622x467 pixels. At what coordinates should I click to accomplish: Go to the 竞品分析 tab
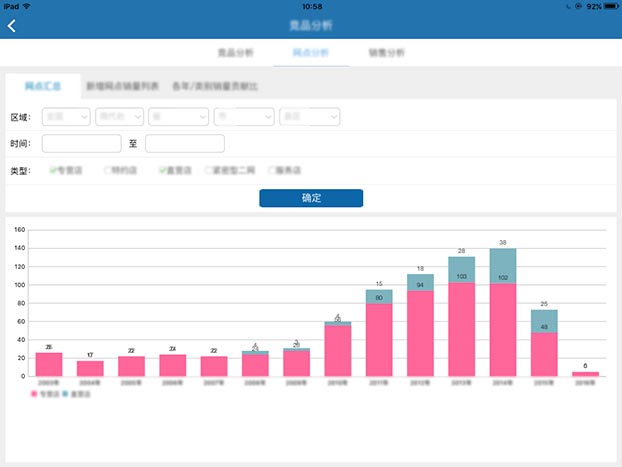235,52
